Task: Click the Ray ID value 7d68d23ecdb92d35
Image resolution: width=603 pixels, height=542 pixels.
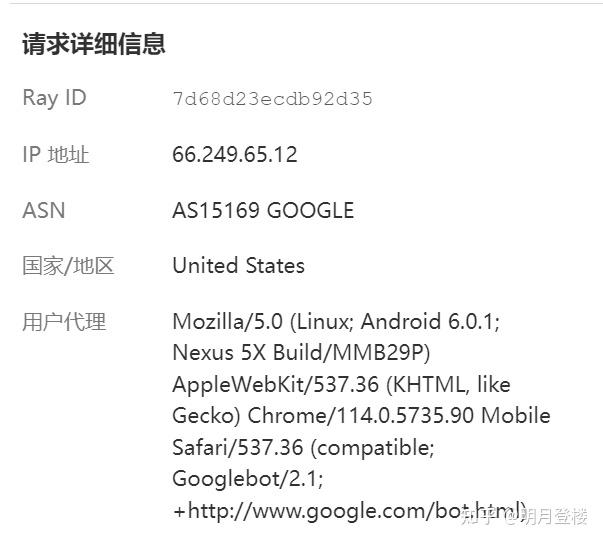Action: [272, 99]
